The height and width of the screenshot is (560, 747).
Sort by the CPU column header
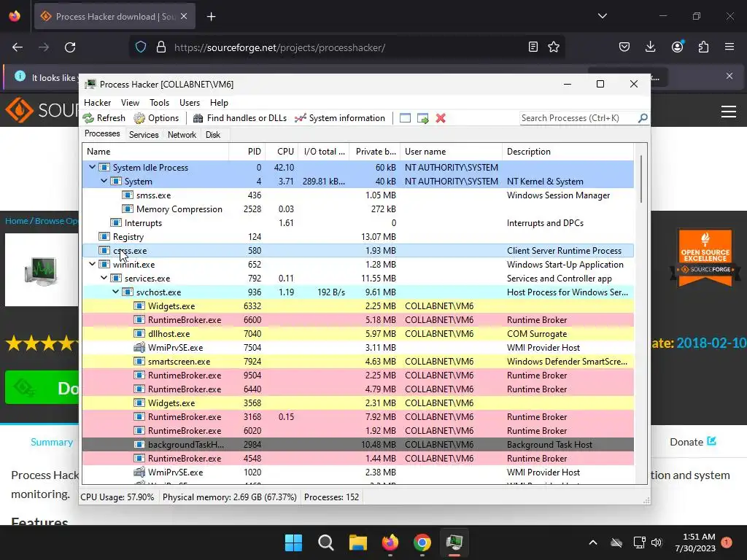(x=282, y=152)
